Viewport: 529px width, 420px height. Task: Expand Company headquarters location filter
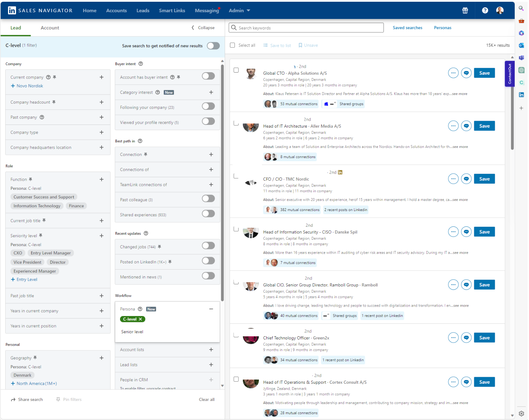pyautogui.click(x=102, y=147)
